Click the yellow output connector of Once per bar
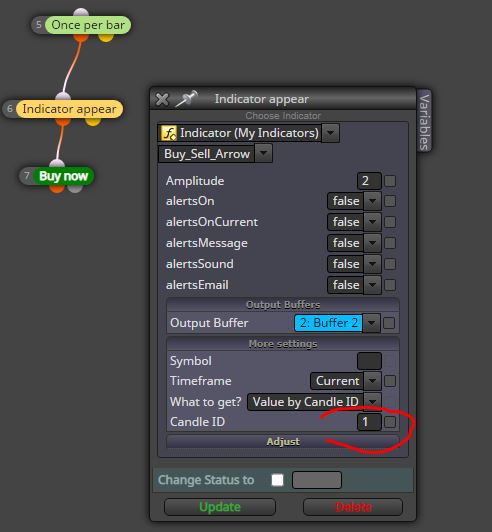Viewport: 492px width, 532px height. coord(106,37)
